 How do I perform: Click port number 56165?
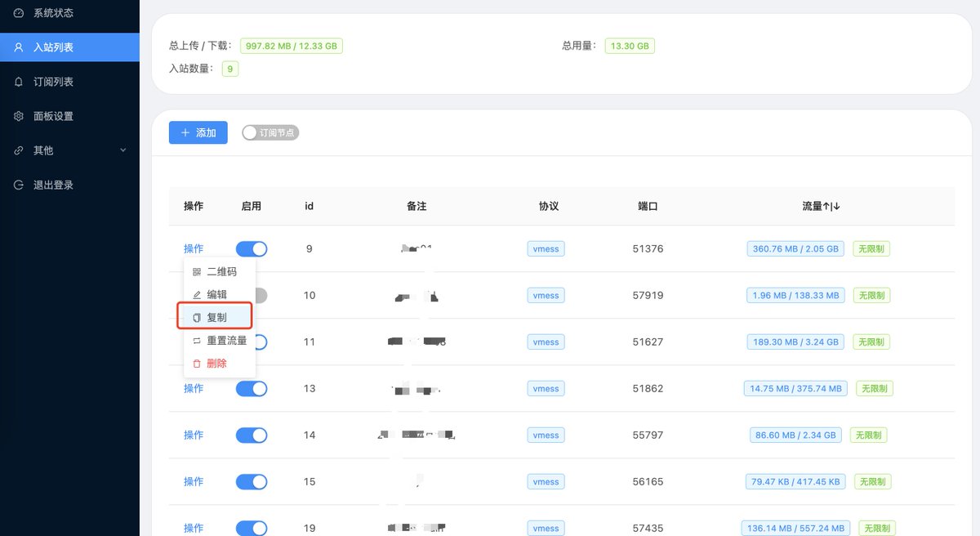point(648,482)
